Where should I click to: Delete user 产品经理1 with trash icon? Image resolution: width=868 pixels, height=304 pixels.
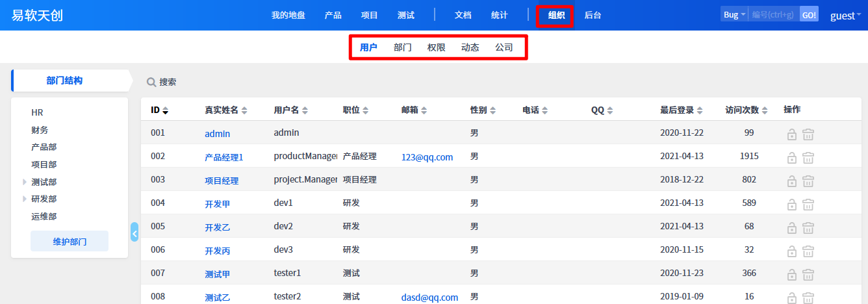click(808, 158)
